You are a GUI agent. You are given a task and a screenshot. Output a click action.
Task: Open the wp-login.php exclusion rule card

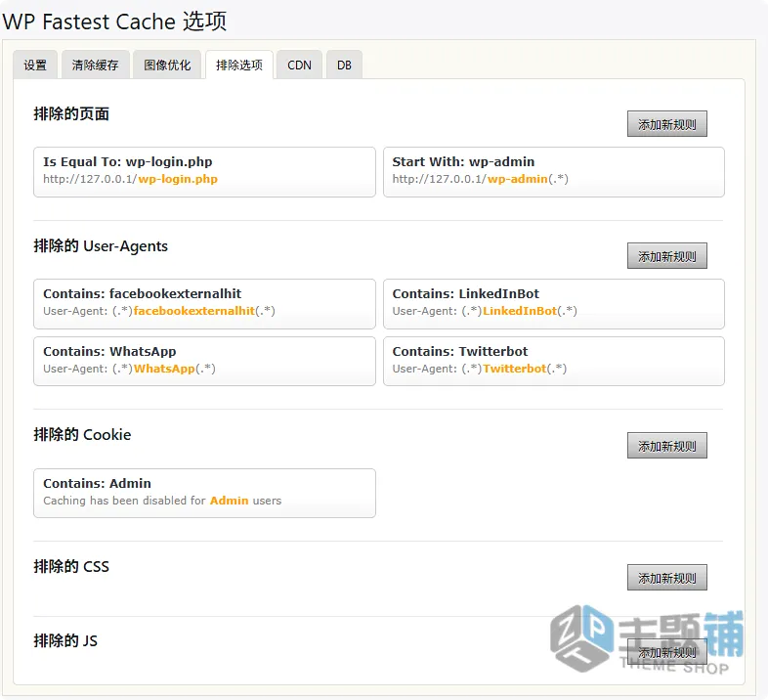tap(205, 172)
